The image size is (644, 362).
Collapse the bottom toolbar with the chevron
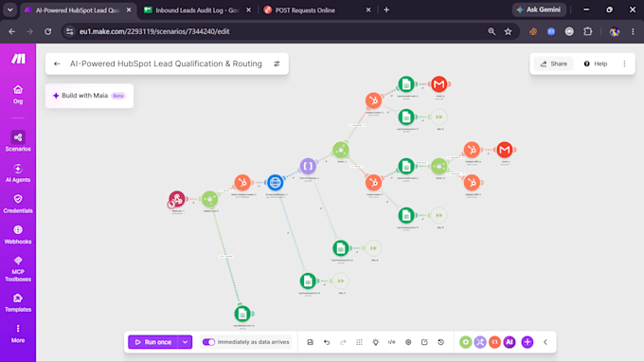(546, 342)
